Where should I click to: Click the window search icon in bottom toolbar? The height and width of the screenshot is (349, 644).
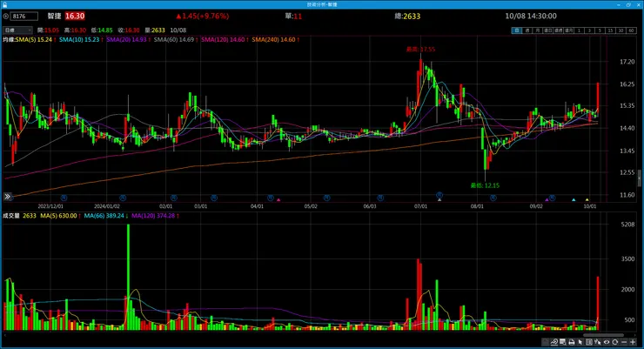pyautogui.click(x=563, y=342)
